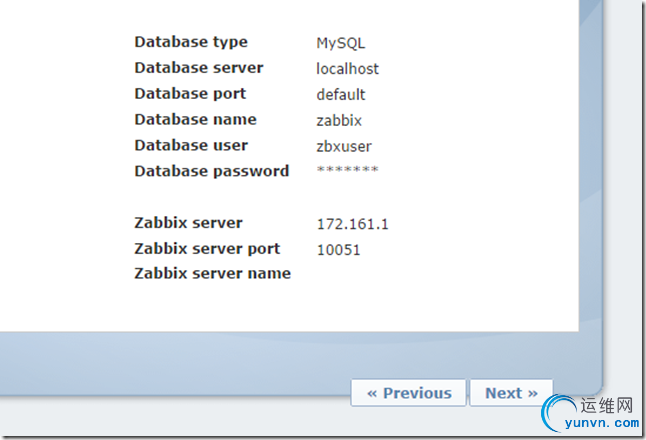Click the 'Database server' label
646x440 pixels.
click(x=199, y=68)
